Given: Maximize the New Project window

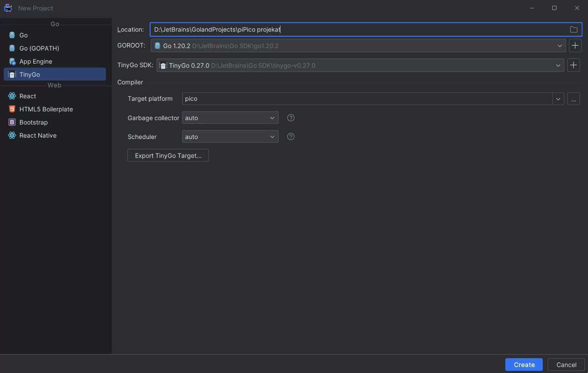Looking at the screenshot, I should tap(554, 8).
